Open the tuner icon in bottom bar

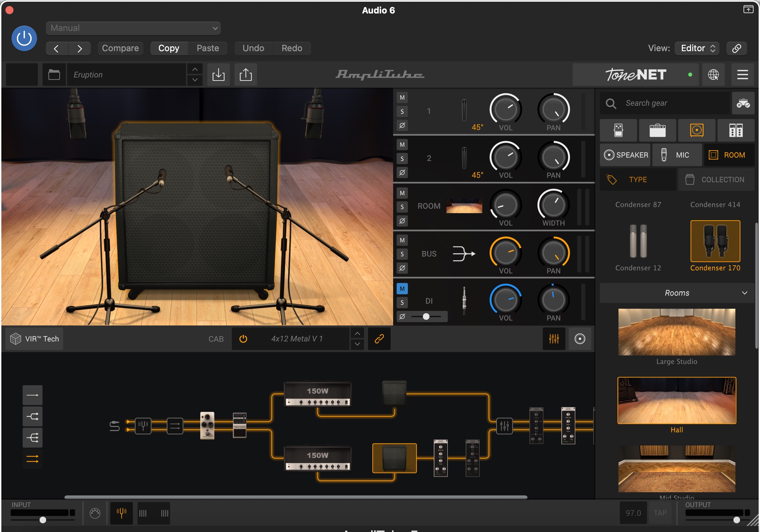coord(122,513)
